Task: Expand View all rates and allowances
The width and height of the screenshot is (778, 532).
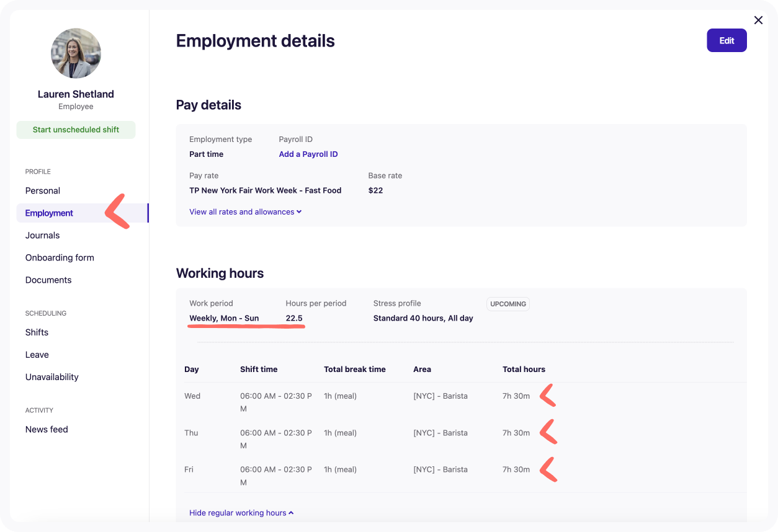Action: pyautogui.click(x=246, y=212)
